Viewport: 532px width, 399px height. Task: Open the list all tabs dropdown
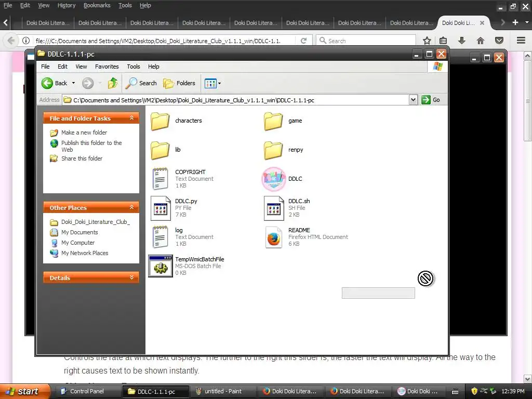tap(527, 22)
